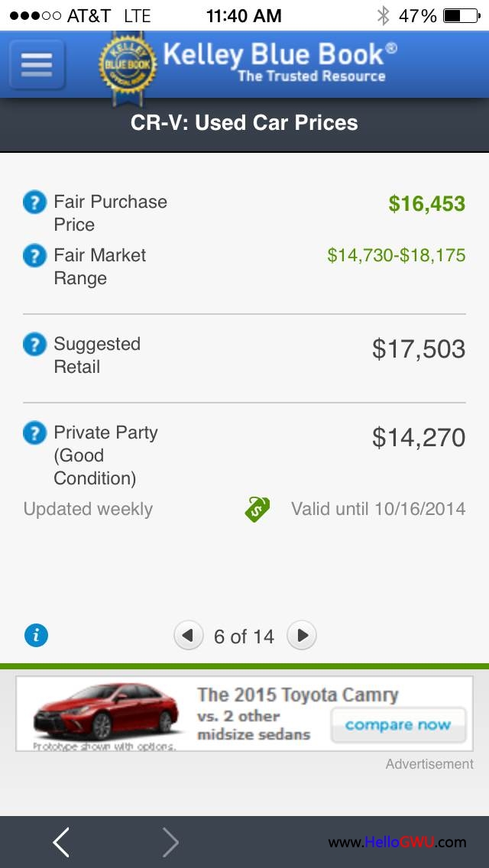489x868 pixels.
Task: Go to next page arrow of 14
Action: (x=302, y=635)
